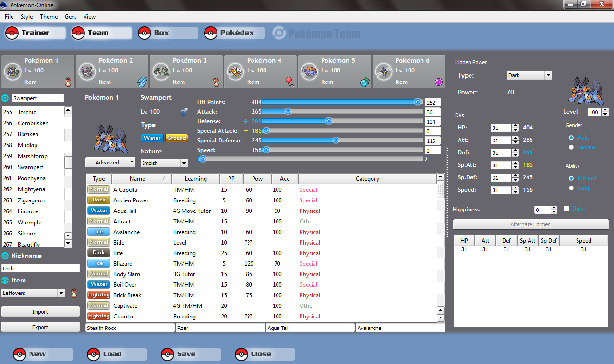Image resolution: width=614 pixels, height=364 pixels.
Task: Open the View menu
Action: click(90, 16)
